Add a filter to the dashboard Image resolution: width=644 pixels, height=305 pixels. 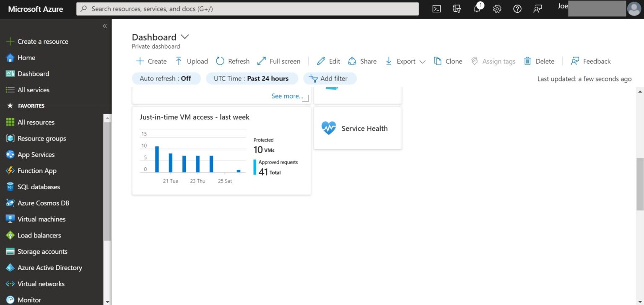tap(330, 78)
